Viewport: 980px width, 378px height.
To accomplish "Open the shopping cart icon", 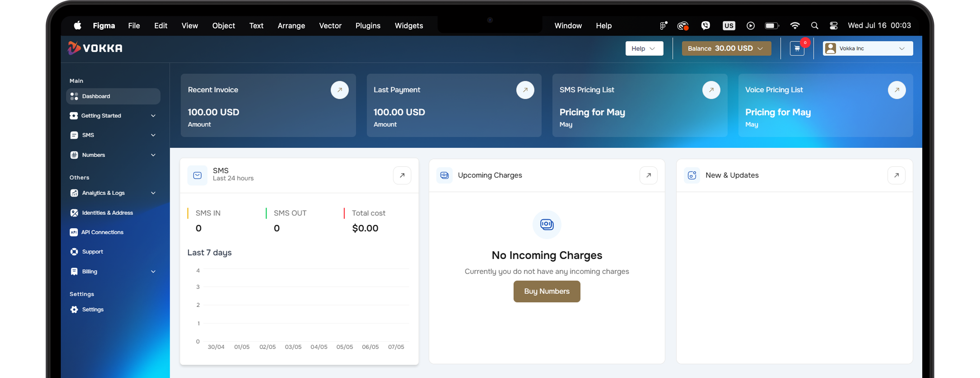I will tap(797, 49).
